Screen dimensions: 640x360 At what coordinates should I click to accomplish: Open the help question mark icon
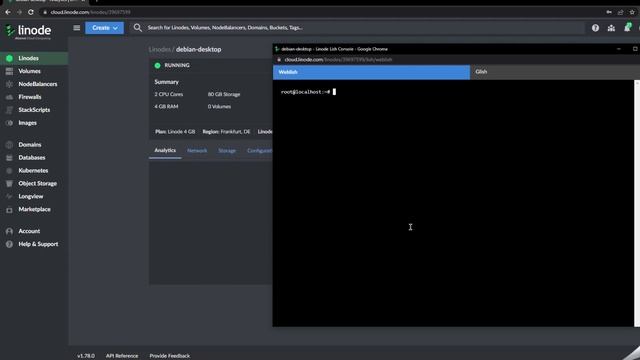pos(595,28)
